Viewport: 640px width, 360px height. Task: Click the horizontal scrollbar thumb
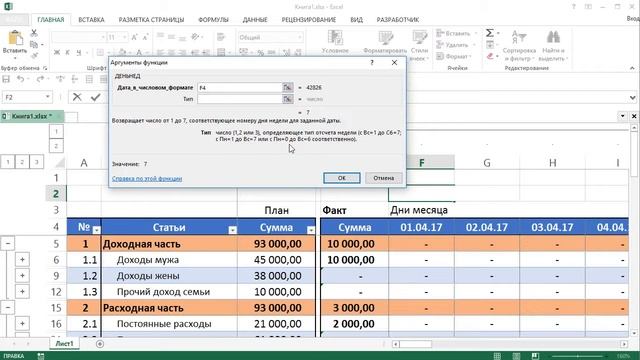(x=416, y=344)
